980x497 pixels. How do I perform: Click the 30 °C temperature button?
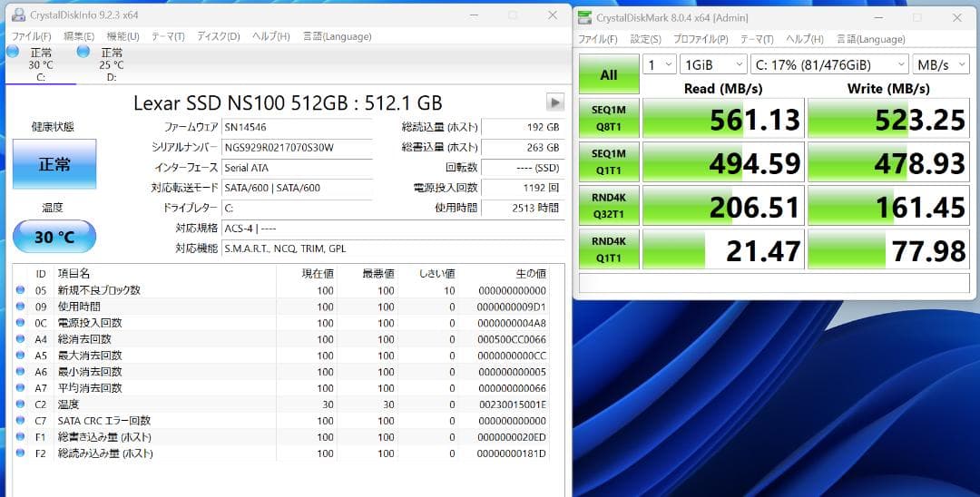(54, 237)
